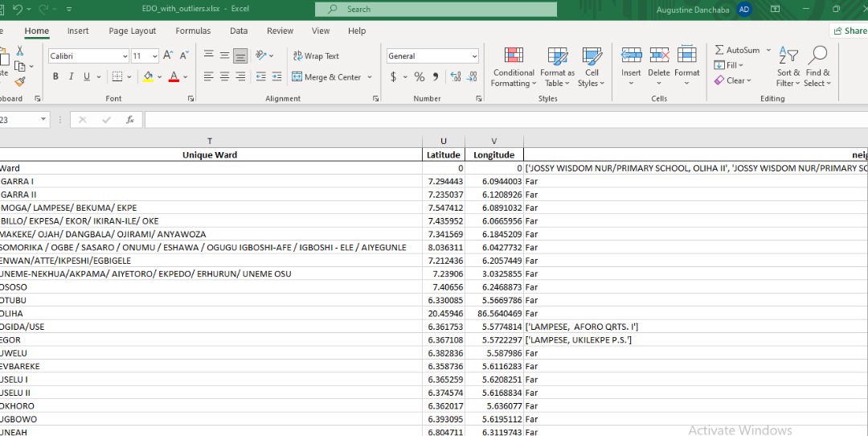Apply Comma Style
This screenshot has height=436, width=868.
(436, 77)
